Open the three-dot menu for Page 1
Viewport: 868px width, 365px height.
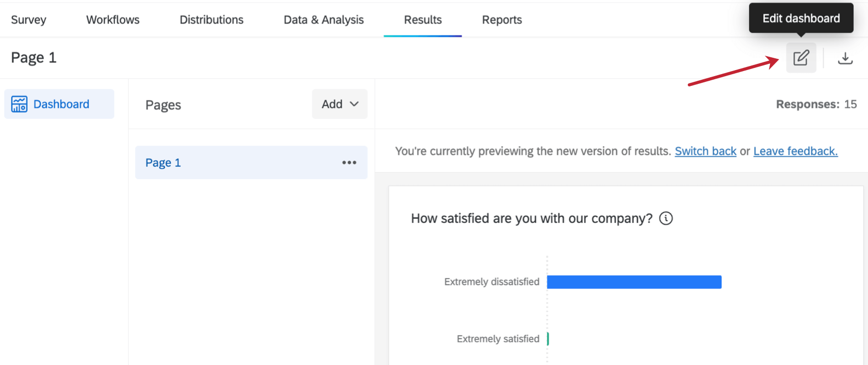click(x=349, y=163)
